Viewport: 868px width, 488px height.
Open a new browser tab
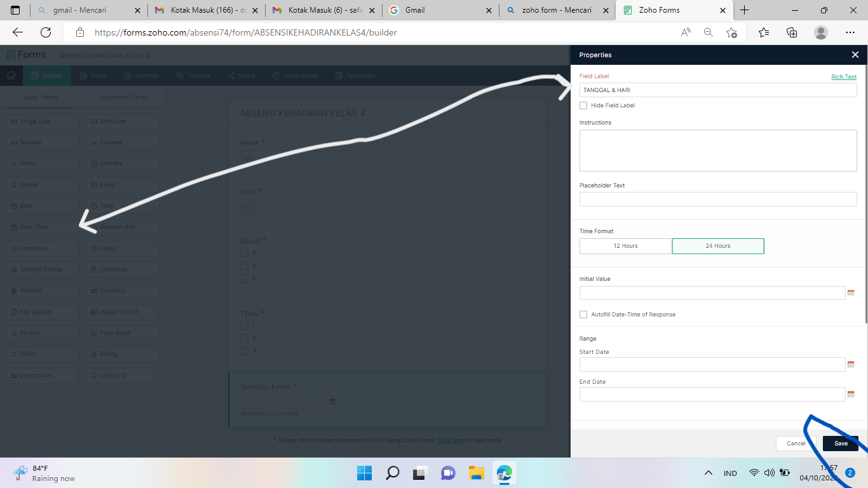(x=745, y=10)
